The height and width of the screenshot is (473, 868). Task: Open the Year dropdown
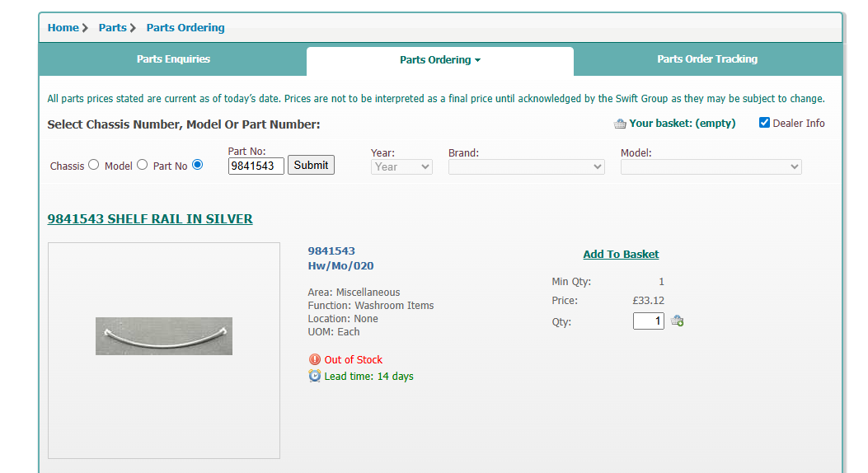[x=401, y=166]
